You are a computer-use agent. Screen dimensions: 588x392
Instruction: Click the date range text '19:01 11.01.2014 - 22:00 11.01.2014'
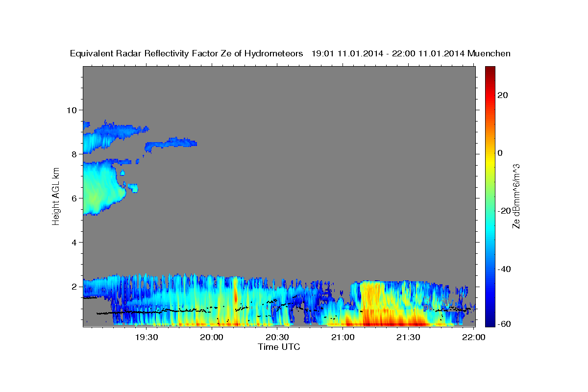tap(388, 53)
